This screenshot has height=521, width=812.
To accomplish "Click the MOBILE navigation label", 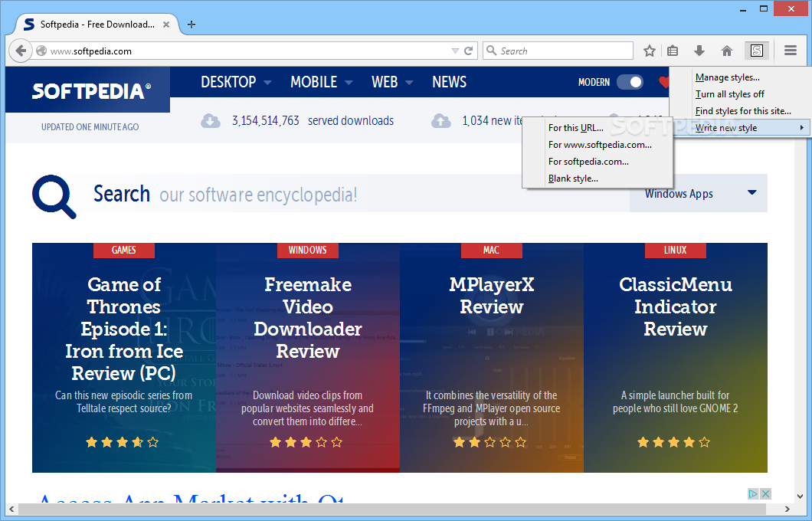I will (314, 82).
